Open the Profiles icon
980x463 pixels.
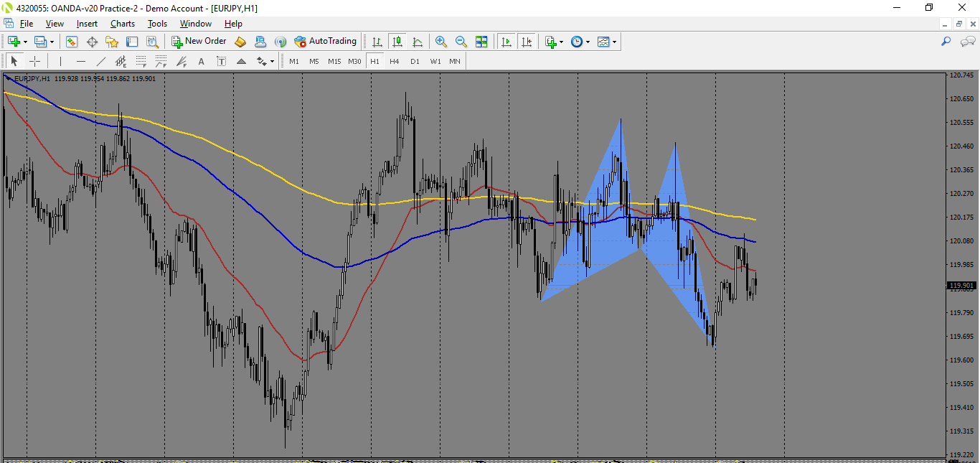40,42
